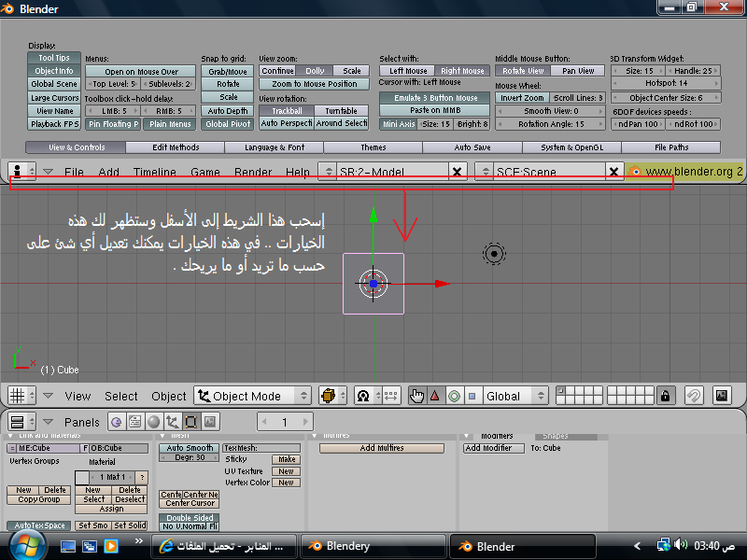Open the rotation/scaling pivot icon
Screen dimensions: 747x560
[x=368, y=396]
